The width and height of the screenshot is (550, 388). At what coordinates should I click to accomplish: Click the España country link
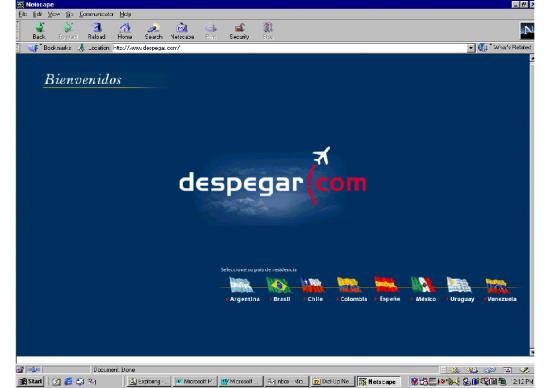point(390,299)
